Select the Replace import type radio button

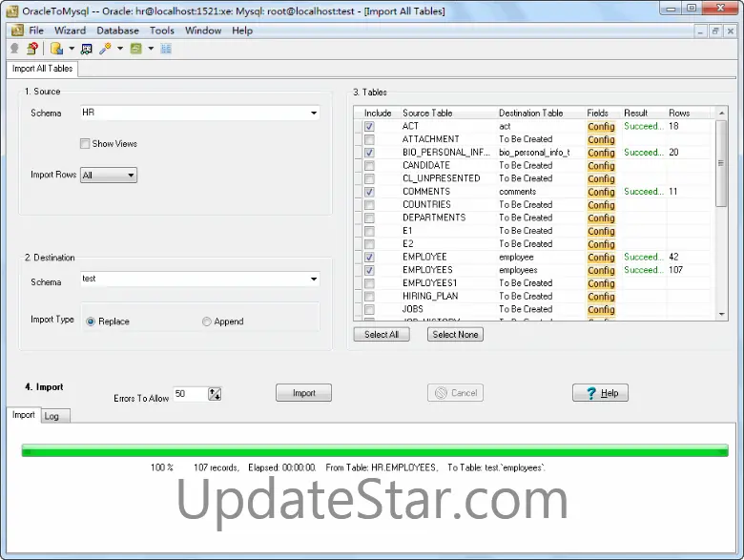[x=91, y=321]
